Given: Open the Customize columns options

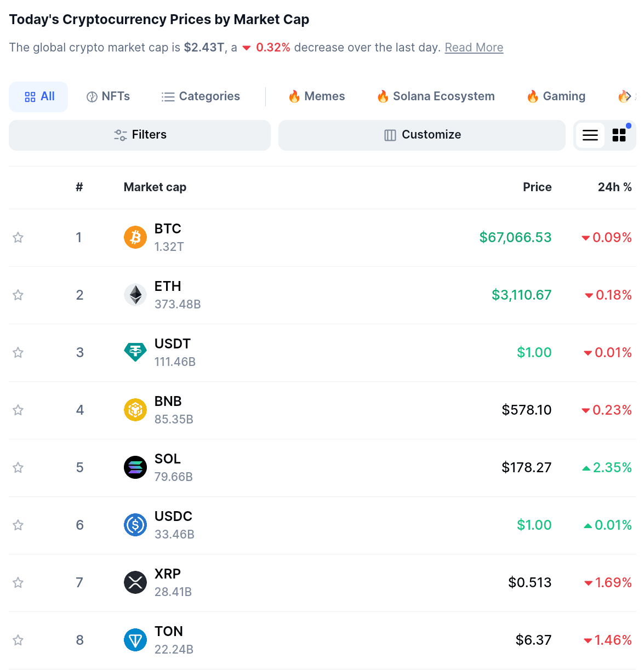Looking at the screenshot, I should (x=422, y=135).
